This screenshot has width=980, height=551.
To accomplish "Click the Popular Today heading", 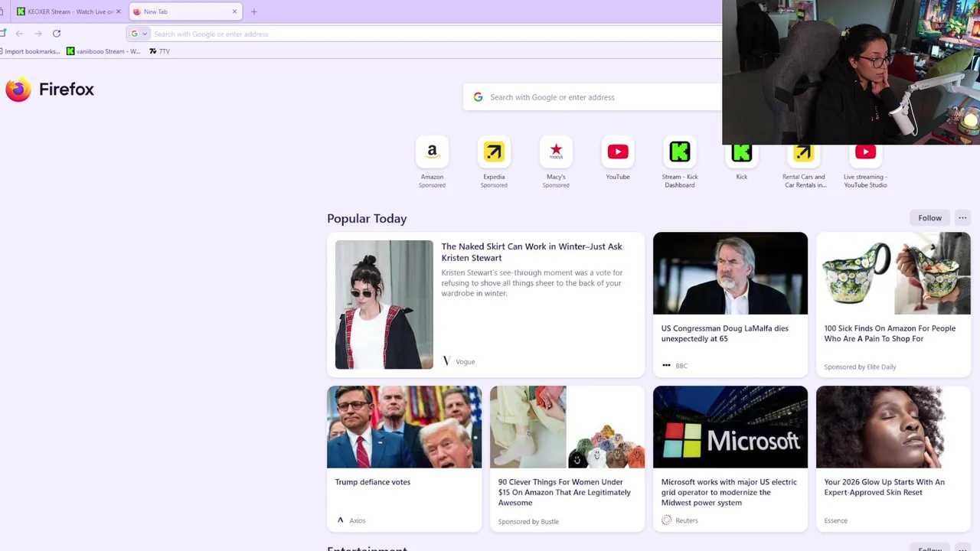I will coord(367,219).
